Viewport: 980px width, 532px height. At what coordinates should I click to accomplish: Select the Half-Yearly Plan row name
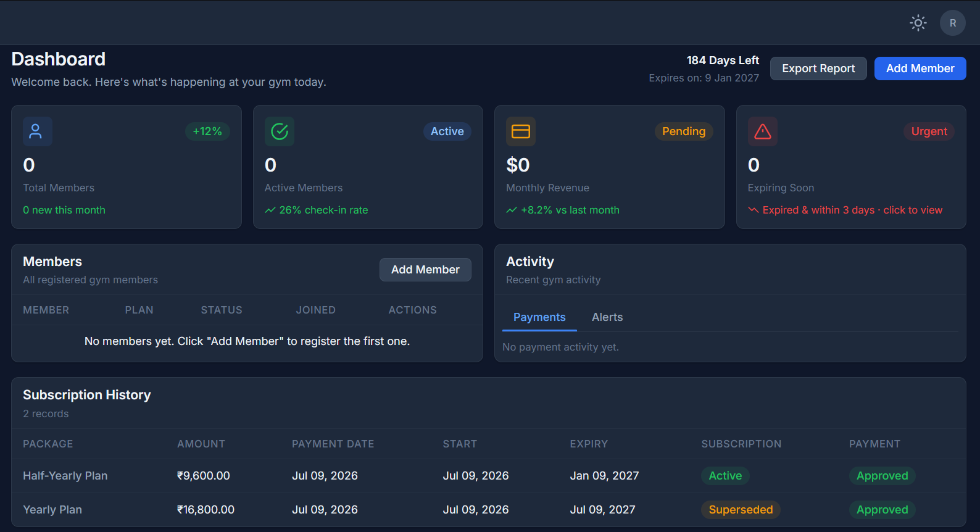[65, 476]
